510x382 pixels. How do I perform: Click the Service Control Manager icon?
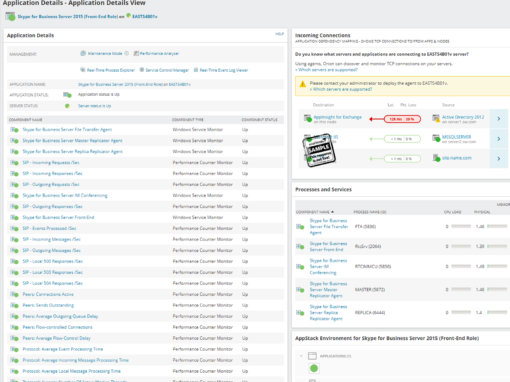pos(142,70)
